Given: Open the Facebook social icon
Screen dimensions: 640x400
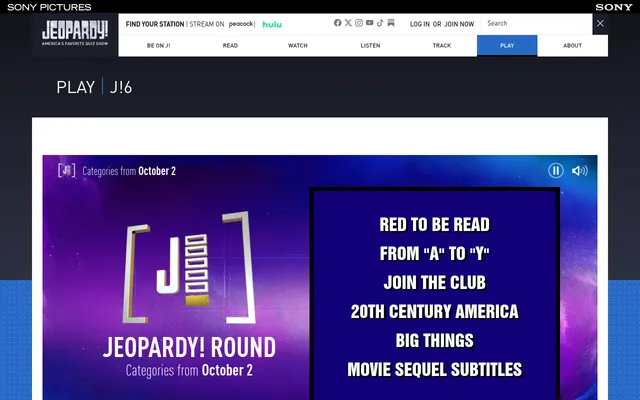Looking at the screenshot, I should point(338,23).
